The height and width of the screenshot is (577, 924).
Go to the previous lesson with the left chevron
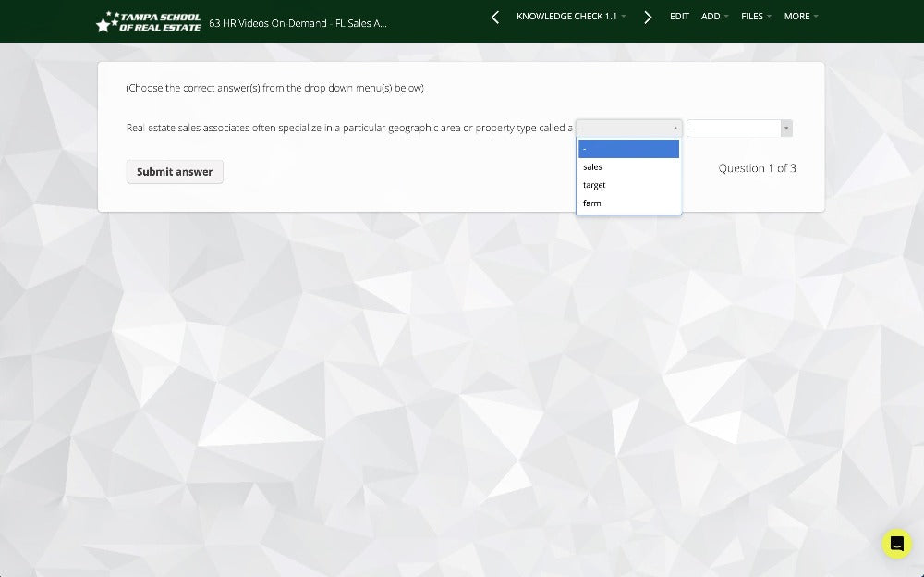(495, 17)
